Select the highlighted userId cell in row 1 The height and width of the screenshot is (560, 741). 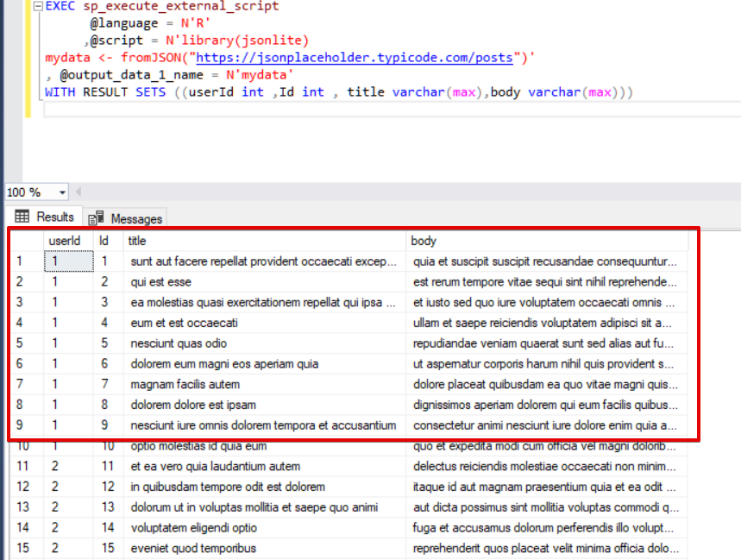(69, 261)
